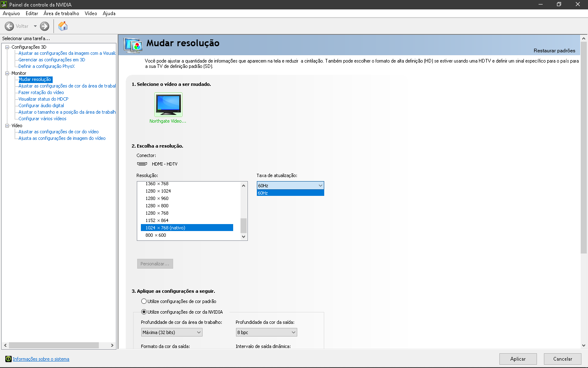Open the Voltar history dropdown arrow
This screenshot has height=368, width=588.
35,26
